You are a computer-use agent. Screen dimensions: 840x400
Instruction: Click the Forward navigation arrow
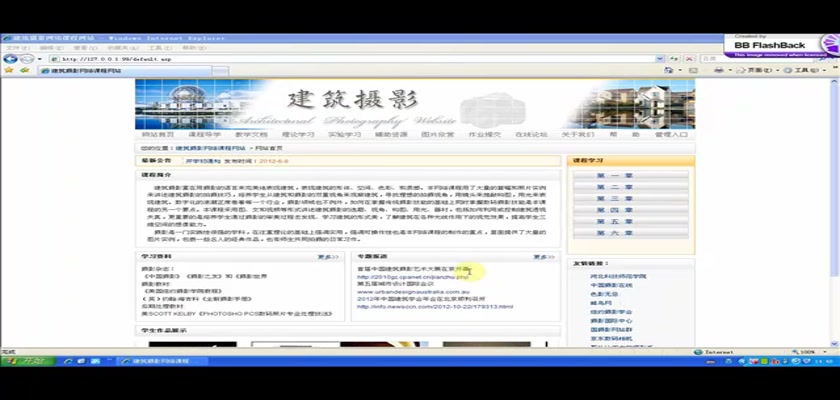click(26, 59)
